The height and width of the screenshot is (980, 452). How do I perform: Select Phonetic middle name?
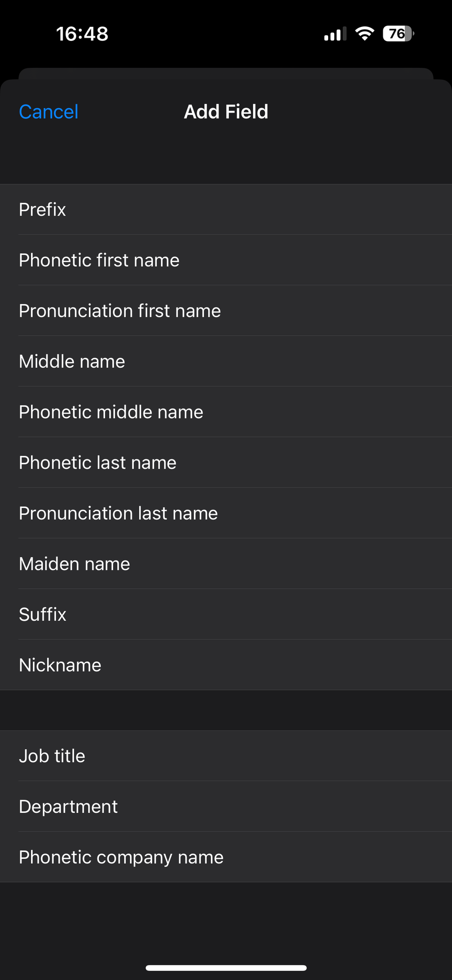[111, 412]
